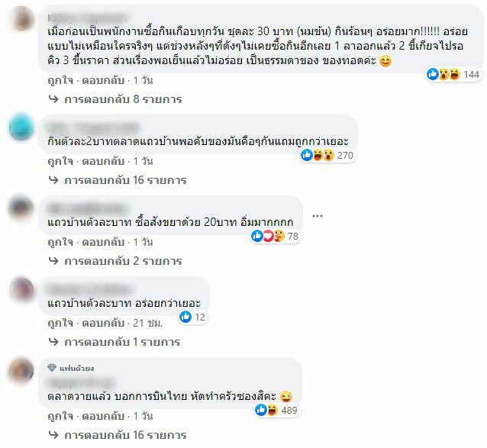
Task: View reaction icons beside the 270 count
Action: tap(317, 155)
